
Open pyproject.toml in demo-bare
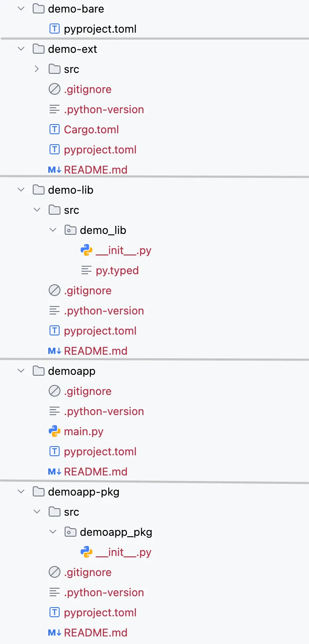(x=100, y=29)
